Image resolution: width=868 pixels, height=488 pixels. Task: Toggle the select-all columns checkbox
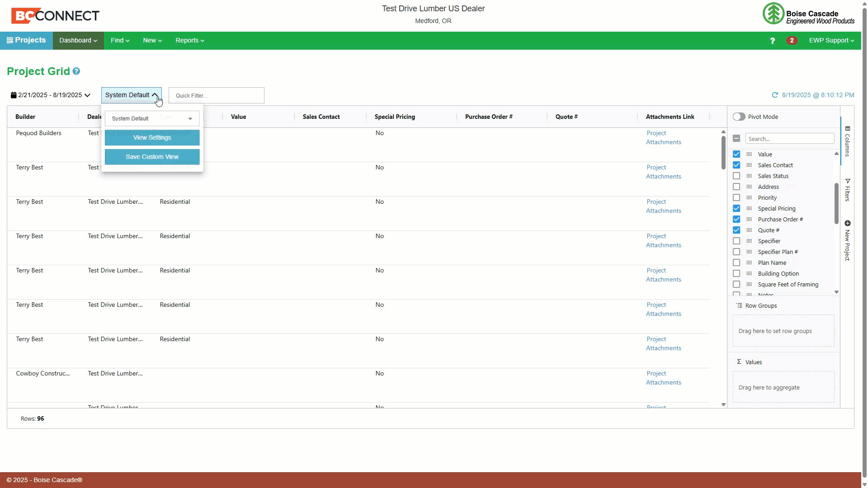pos(736,138)
